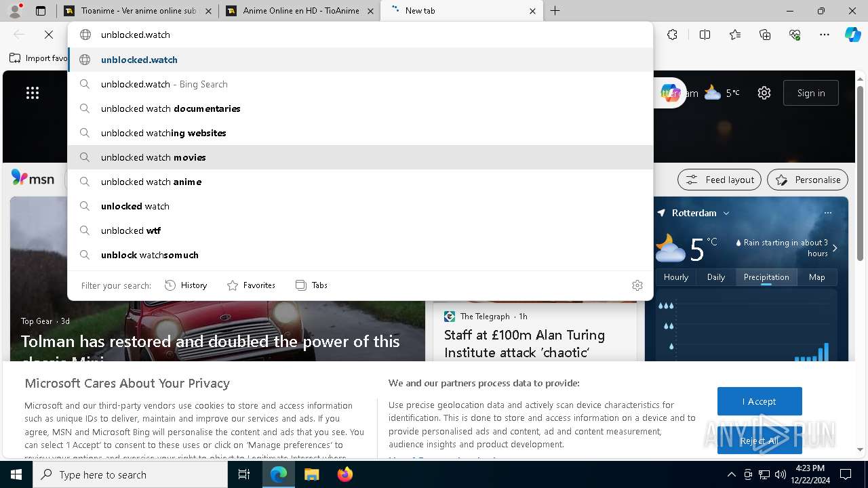This screenshot has height=488, width=868.
Task: Click the Copilot icon in search box
Action: pyautogui.click(x=670, y=93)
